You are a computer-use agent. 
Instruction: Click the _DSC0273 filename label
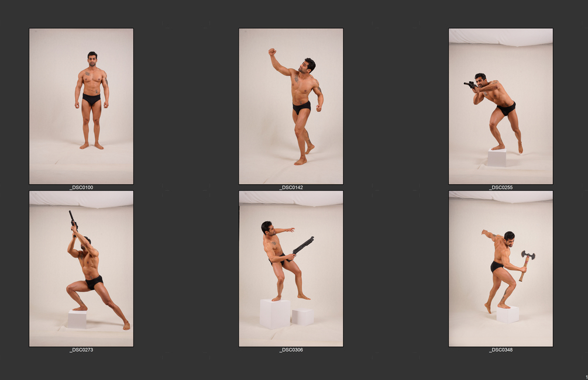[81, 350]
